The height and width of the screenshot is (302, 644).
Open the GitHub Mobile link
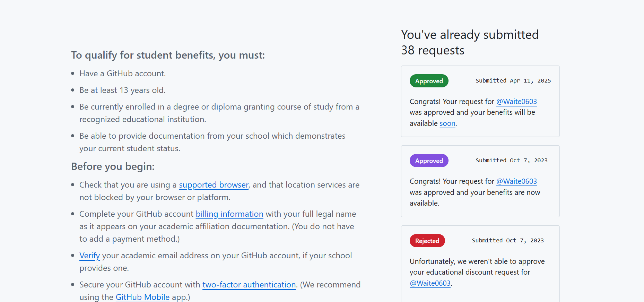point(142,297)
